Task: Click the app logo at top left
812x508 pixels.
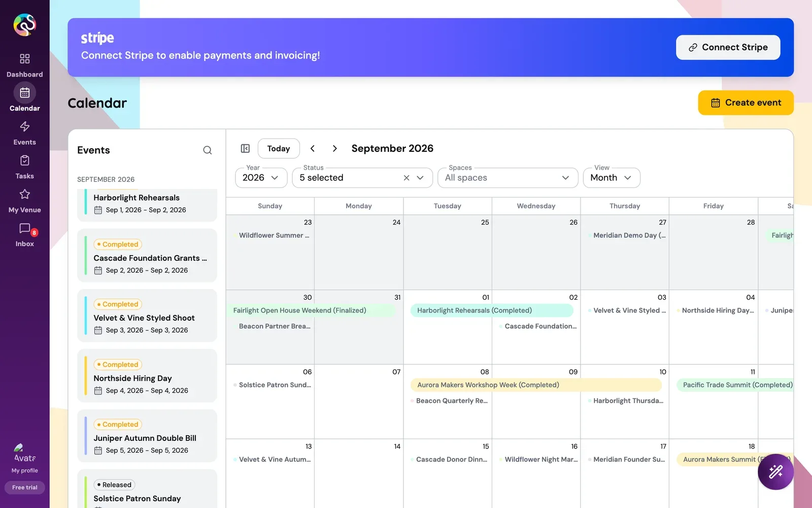Action: (x=24, y=24)
